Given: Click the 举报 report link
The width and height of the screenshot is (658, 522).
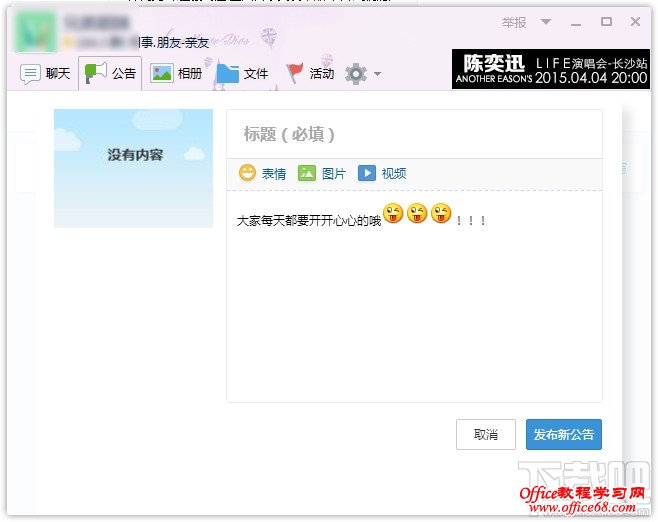Looking at the screenshot, I should tap(514, 23).
